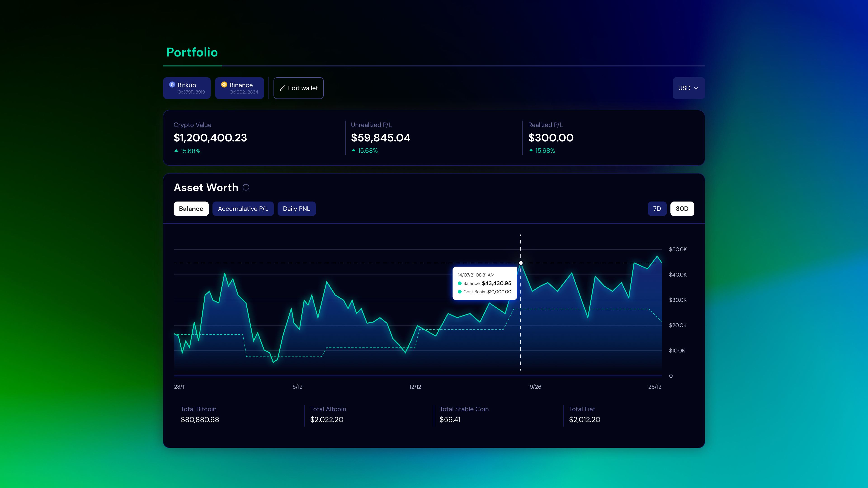The width and height of the screenshot is (868, 488).
Task: Click the pencil icon on Edit wallet
Action: tap(282, 88)
